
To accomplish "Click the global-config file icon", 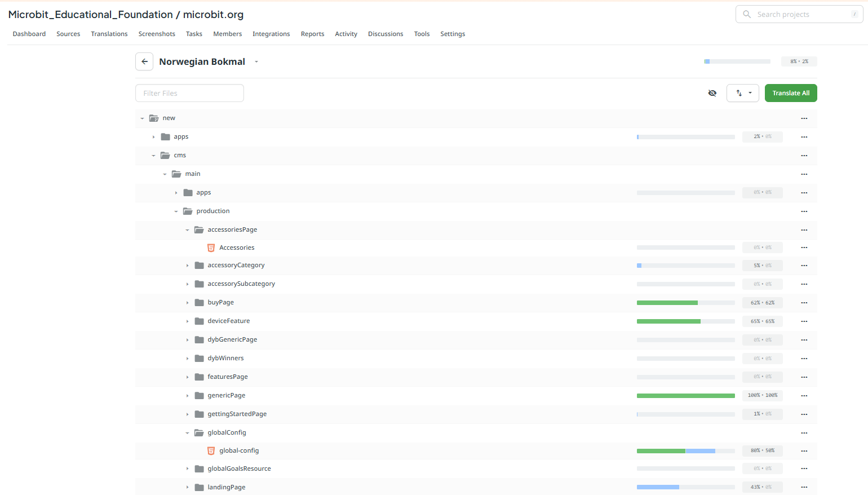I will click(211, 450).
